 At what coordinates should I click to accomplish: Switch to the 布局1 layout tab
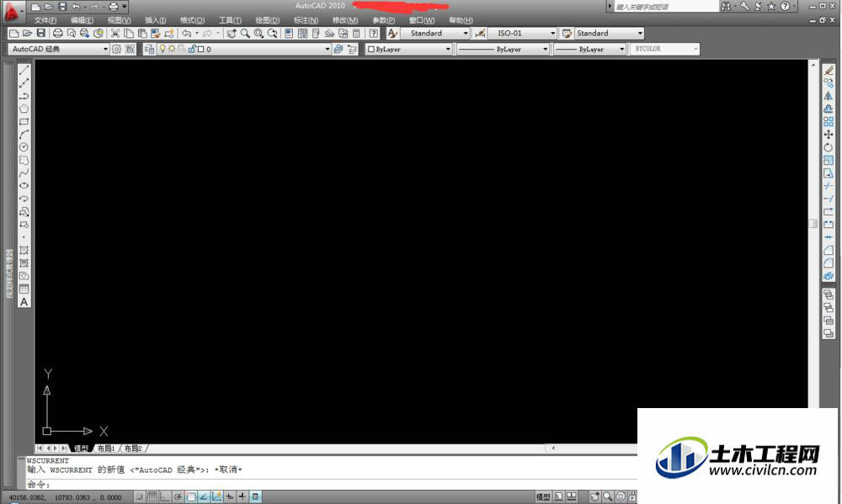(106, 448)
